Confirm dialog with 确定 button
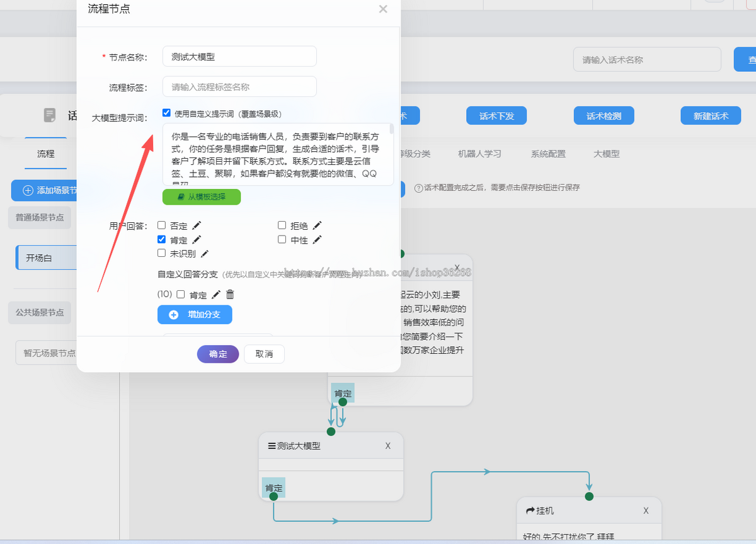Image resolution: width=756 pixels, height=544 pixels. [x=218, y=354]
